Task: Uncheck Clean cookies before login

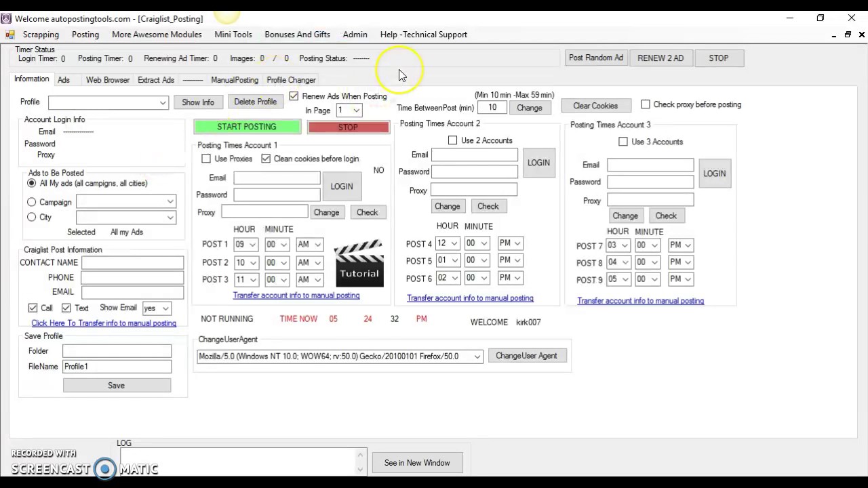Action: tap(266, 159)
